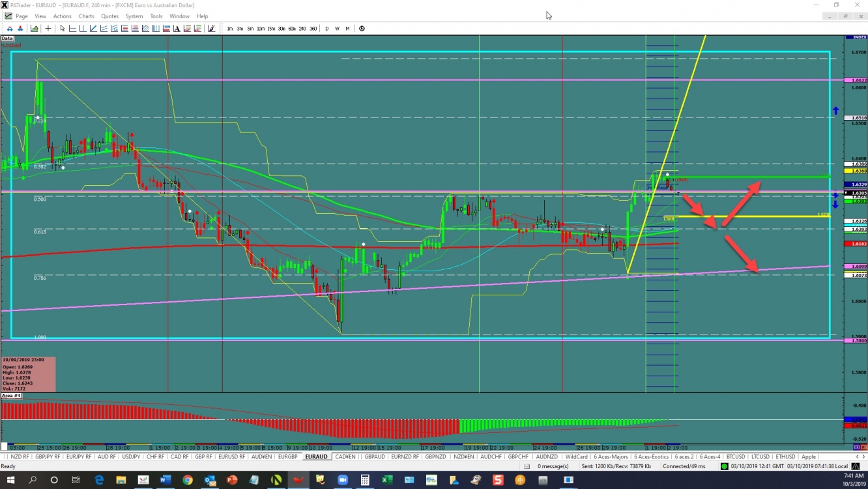Switch to Weekly (W) timeframe
The height and width of the screenshot is (489, 868).
point(337,29)
